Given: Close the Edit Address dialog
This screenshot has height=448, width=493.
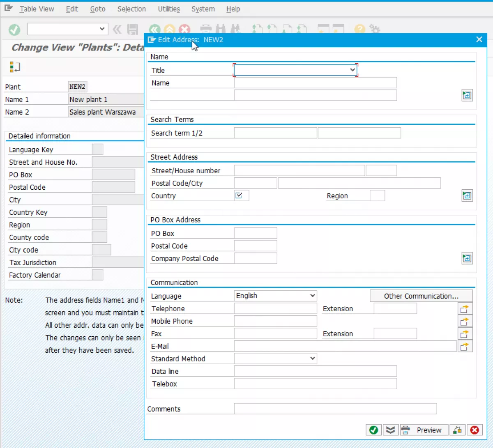Looking at the screenshot, I should (x=479, y=39).
